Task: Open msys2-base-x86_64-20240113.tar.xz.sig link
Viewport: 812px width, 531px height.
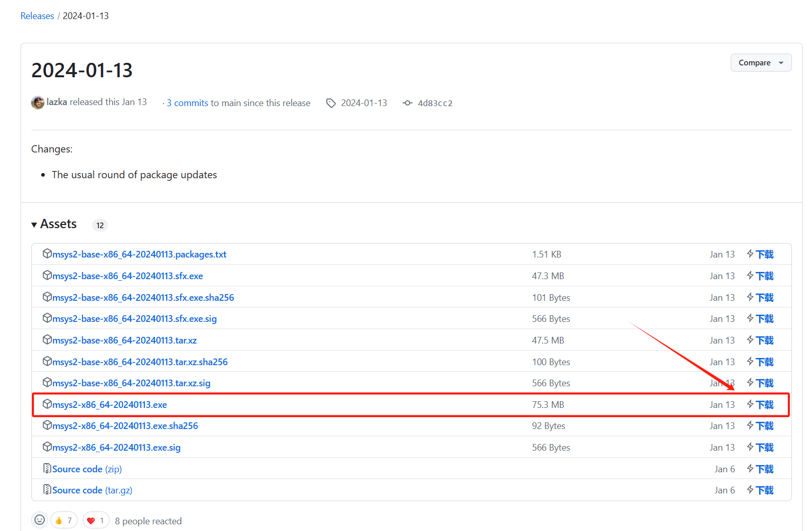Action: 131,383
